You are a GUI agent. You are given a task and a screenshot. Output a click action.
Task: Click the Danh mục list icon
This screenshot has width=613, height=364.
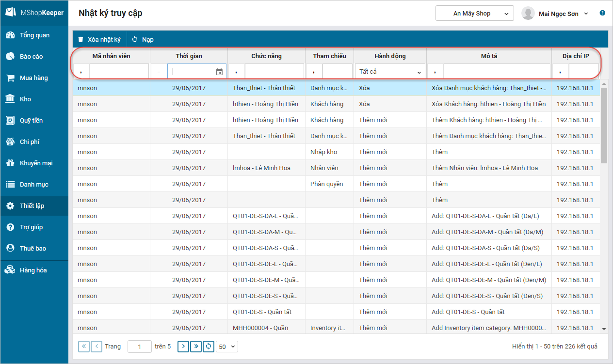pyautogui.click(x=10, y=184)
